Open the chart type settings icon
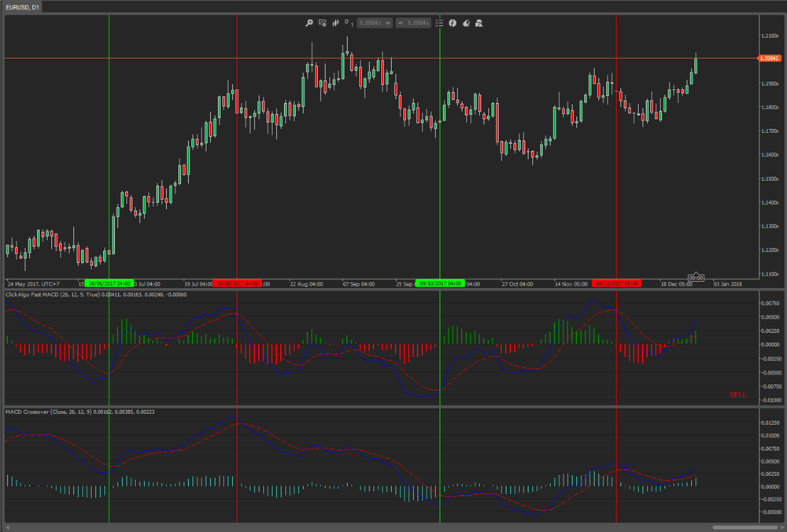The width and height of the screenshot is (787, 532). tap(323, 23)
